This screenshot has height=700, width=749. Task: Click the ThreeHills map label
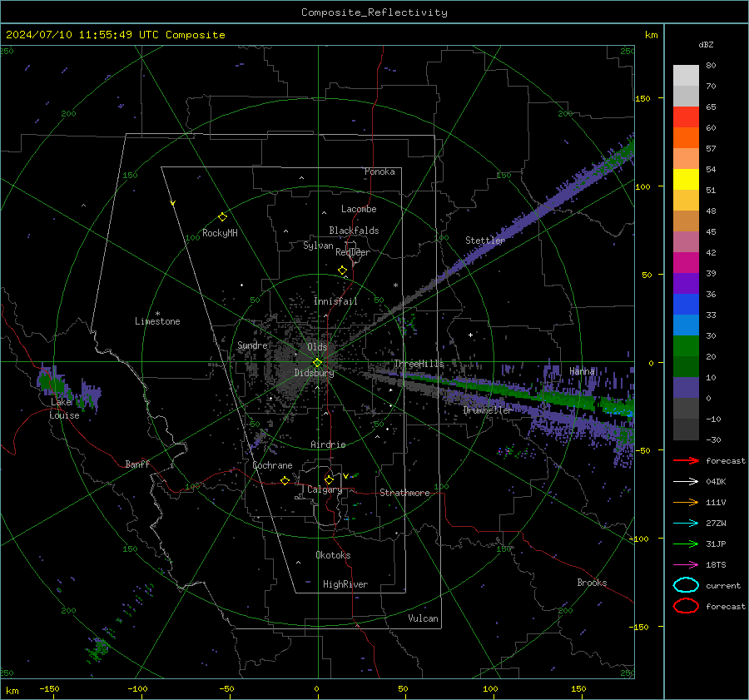(419, 364)
